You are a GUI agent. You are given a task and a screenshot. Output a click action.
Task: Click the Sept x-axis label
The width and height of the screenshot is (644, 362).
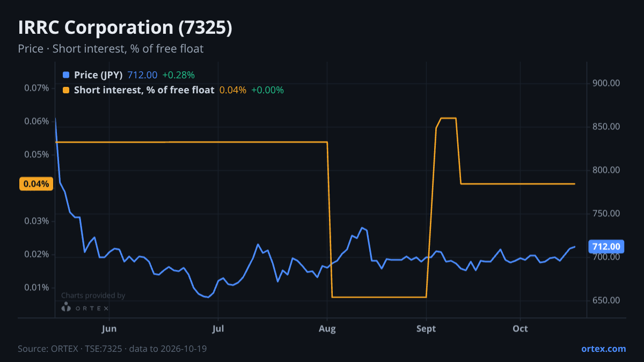tap(426, 328)
